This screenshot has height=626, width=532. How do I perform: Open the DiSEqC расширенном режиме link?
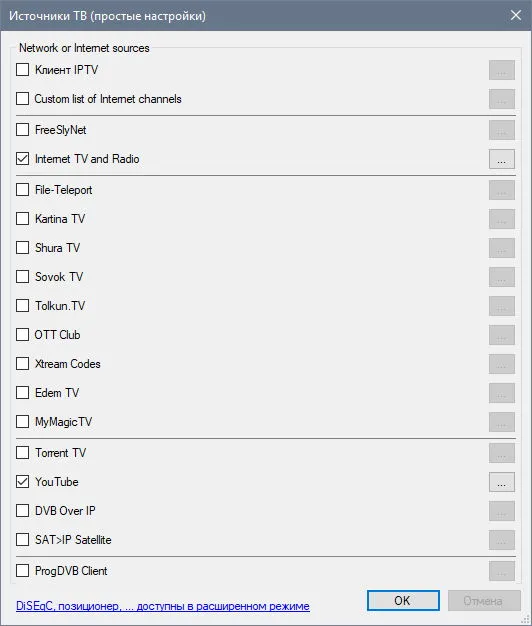coord(163,606)
